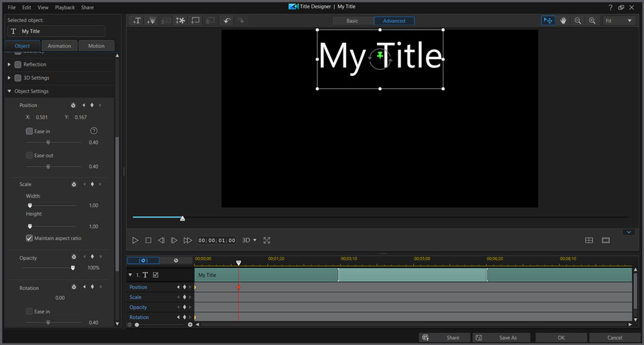Uncheck Maintain aspect ratio
The height and width of the screenshot is (345, 644).
coord(30,238)
